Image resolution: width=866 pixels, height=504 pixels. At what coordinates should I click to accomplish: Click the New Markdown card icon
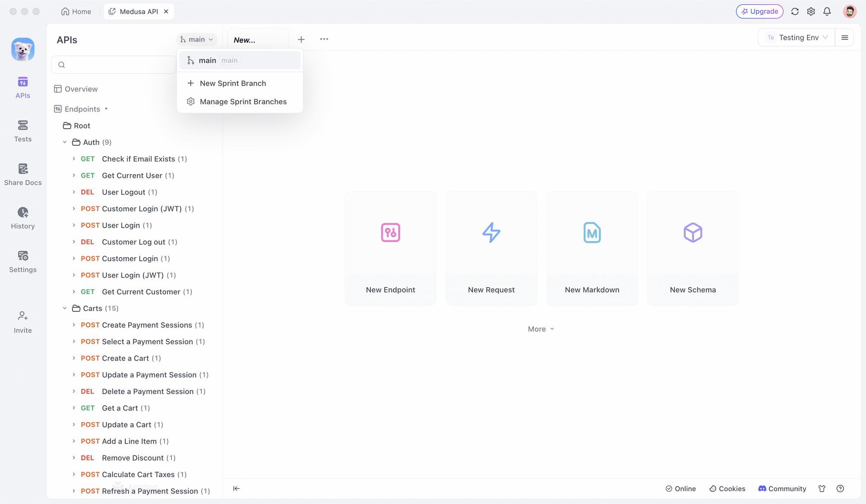click(x=592, y=233)
